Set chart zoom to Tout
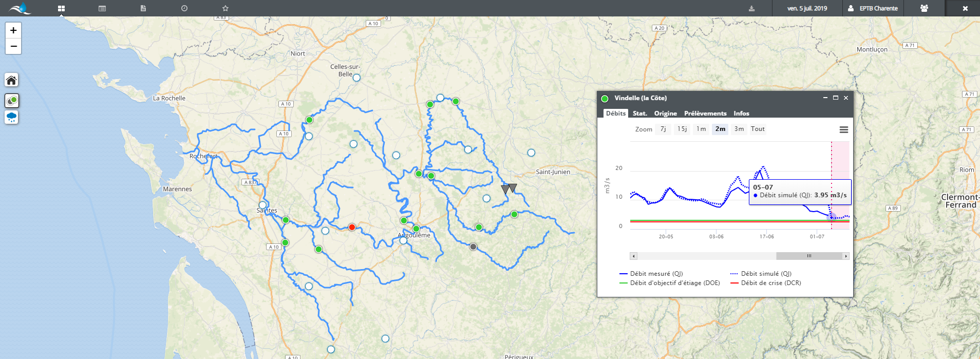The width and height of the screenshot is (980, 359). point(758,129)
